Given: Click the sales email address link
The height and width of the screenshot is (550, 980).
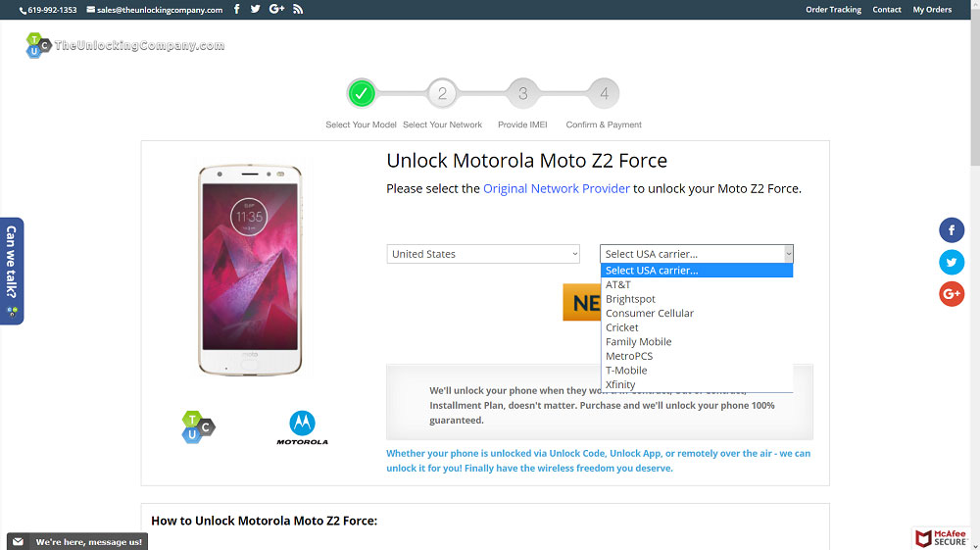Looking at the screenshot, I should click(x=155, y=10).
